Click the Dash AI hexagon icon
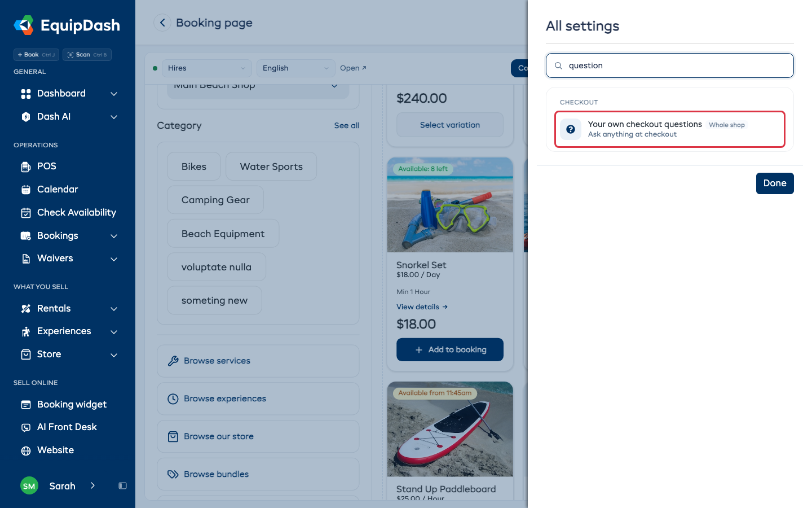This screenshot has height=508, width=812. click(x=26, y=117)
